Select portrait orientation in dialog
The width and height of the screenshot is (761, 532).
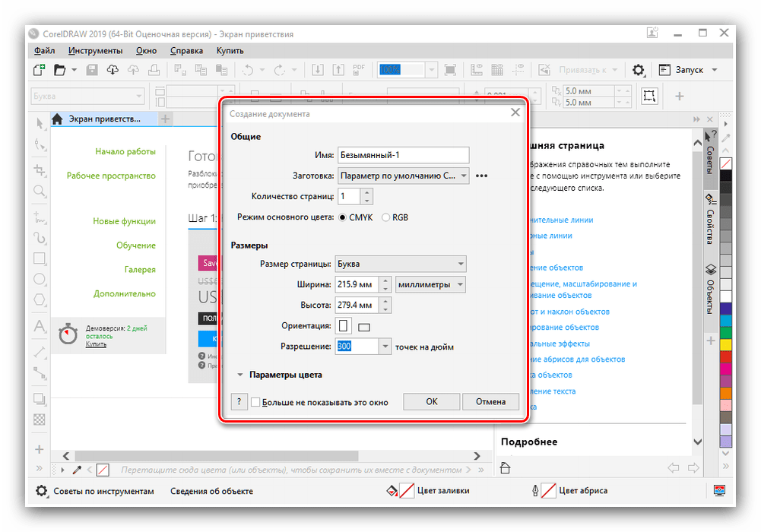pyautogui.click(x=343, y=325)
